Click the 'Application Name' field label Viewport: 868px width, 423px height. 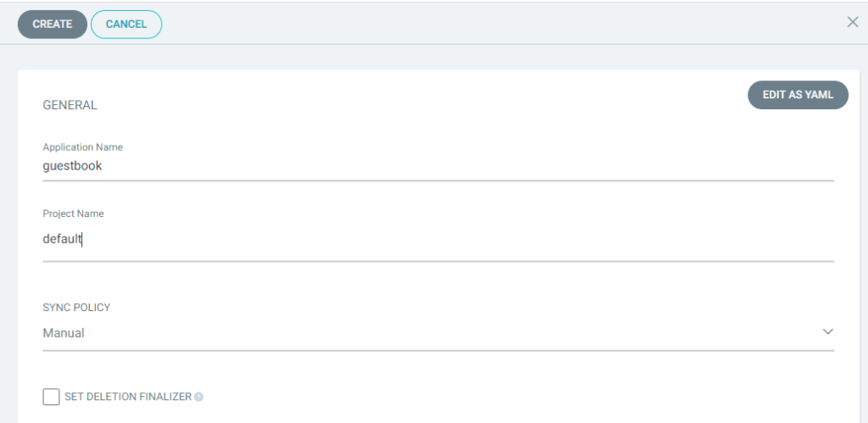pyautogui.click(x=82, y=147)
